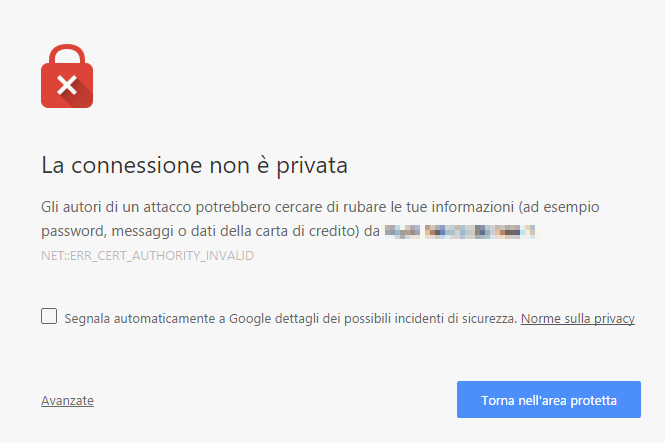
Task: Tick the report to Google checkbox
Action: 49,316
